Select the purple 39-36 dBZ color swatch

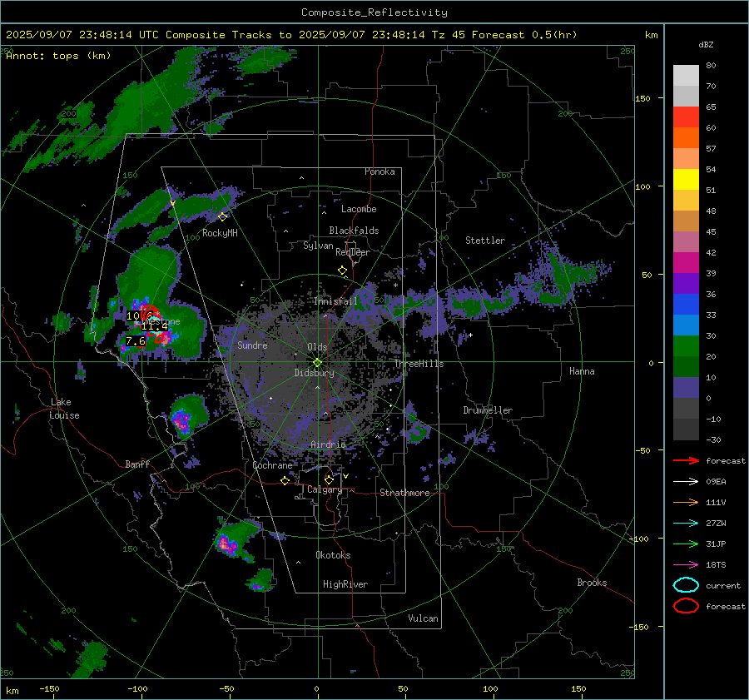tap(686, 284)
